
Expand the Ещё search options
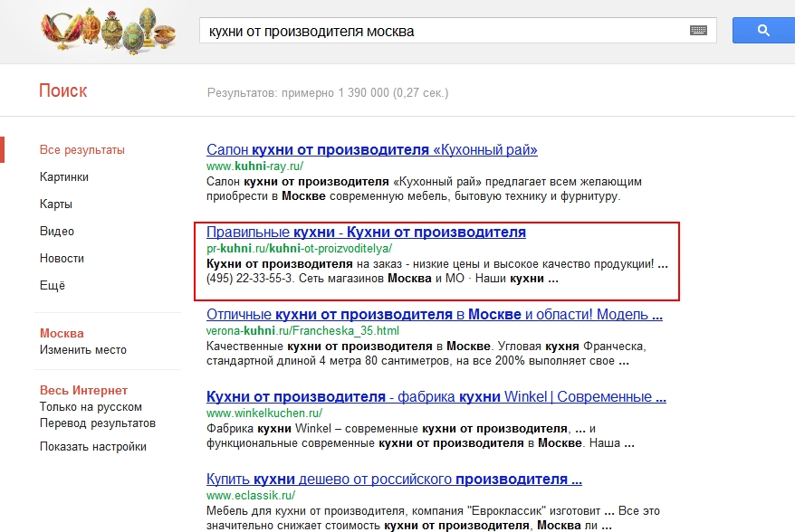[x=53, y=285]
